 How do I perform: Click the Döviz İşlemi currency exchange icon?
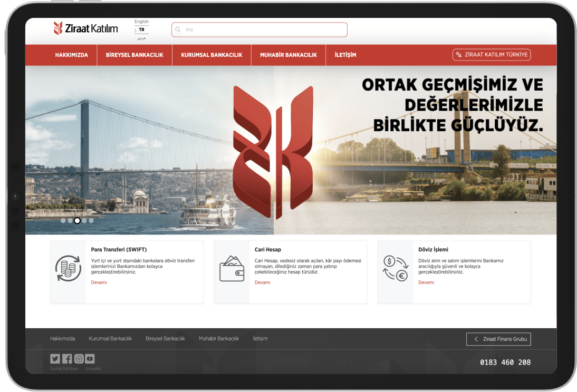click(395, 268)
